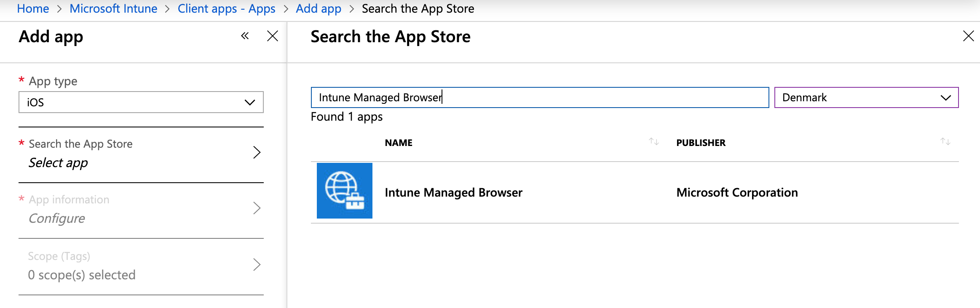Expand Search the App Store chevron
Viewport: 980px width, 308px height.
[257, 152]
